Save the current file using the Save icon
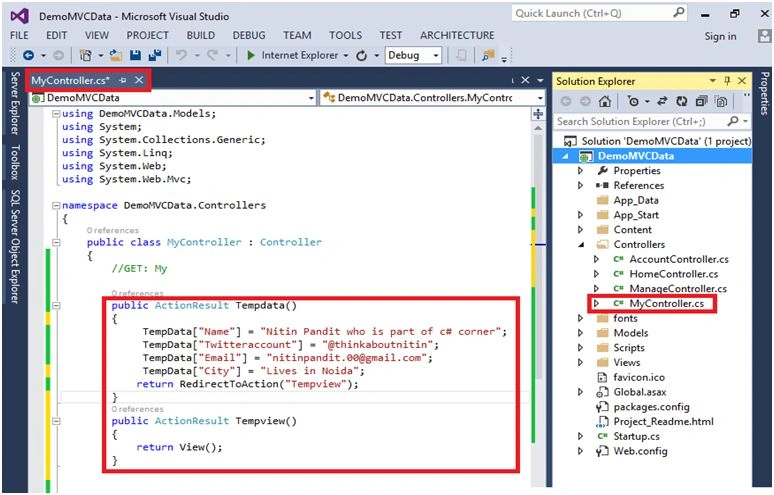The width and height of the screenshot is (774, 495). 135,55
